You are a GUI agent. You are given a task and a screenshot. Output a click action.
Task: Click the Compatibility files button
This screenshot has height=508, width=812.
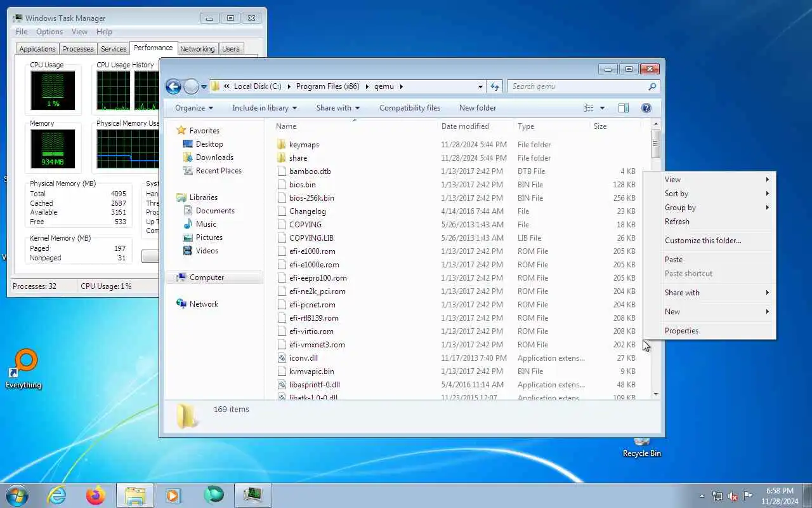[x=410, y=108]
